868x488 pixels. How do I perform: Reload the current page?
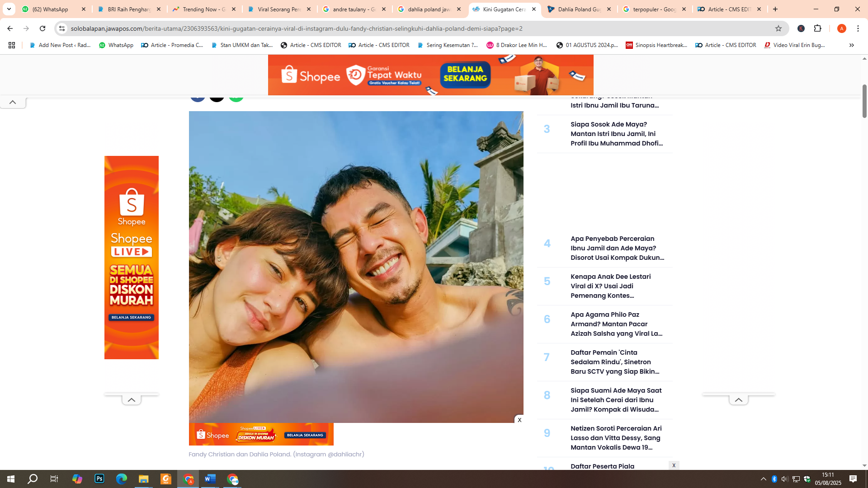click(42, 28)
